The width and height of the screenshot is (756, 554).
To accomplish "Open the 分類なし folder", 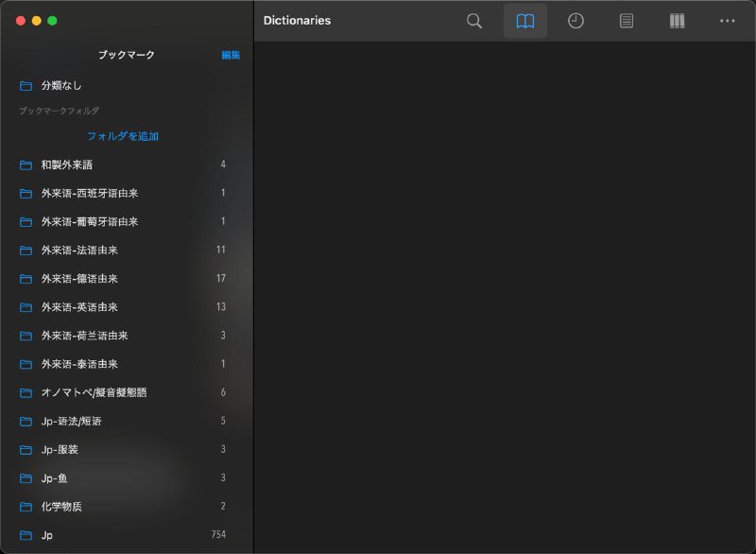I will tap(61, 86).
